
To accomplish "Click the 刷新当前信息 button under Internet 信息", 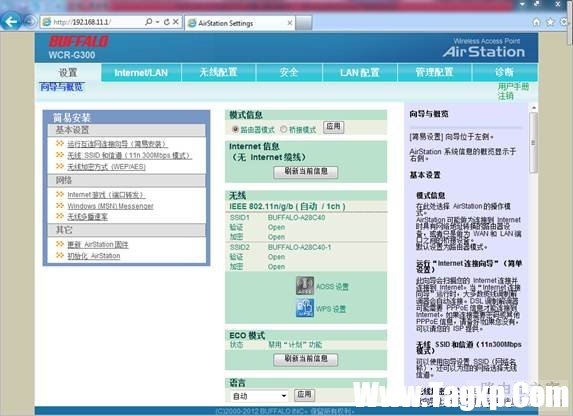I will pyautogui.click(x=306, y=172).
